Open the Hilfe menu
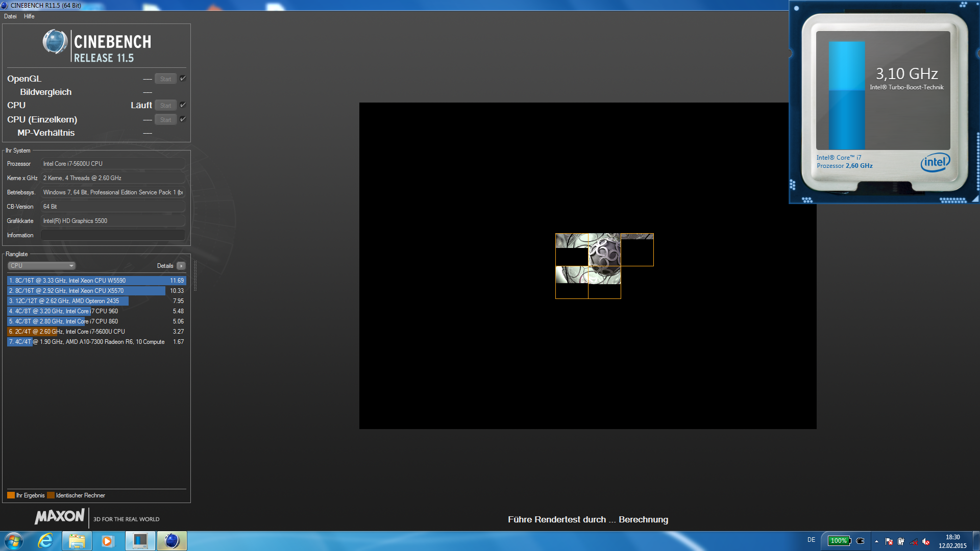This screenshot has width=980, height=551. pyautogui.click(x=29, y=16)
